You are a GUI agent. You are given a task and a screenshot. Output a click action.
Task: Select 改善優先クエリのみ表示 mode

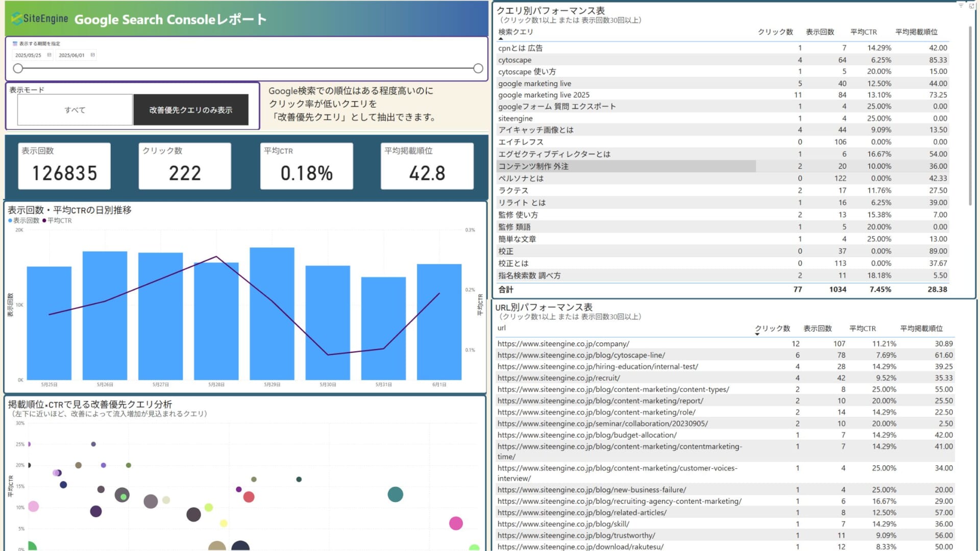coord(191,110)
